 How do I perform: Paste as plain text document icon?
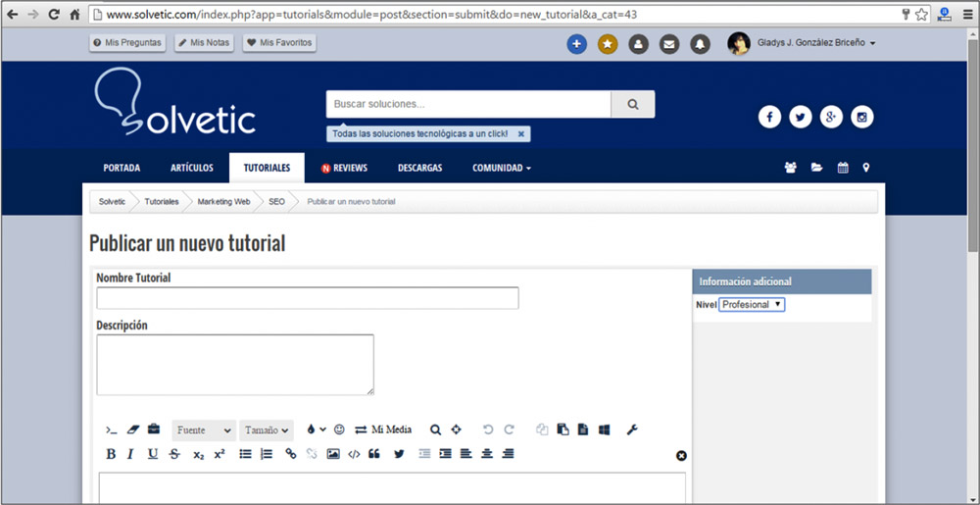[x=583, y=429]
